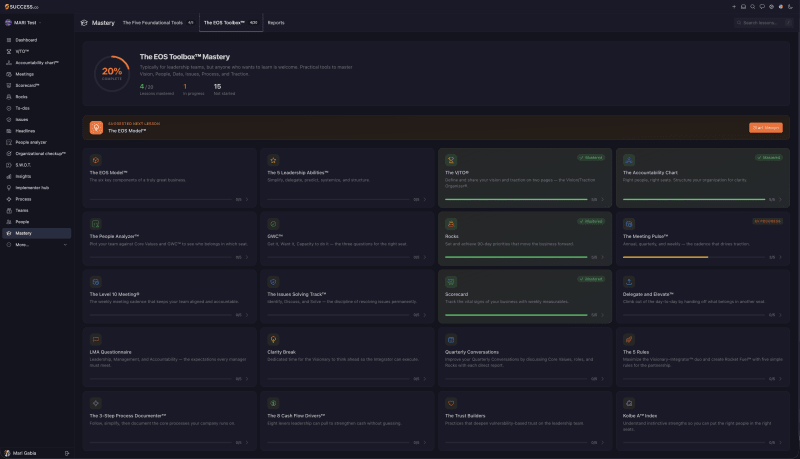Open the Quarterly Conversations lesson card
Image resolution: width=800 pixels, height=459 pixels.
pos(525,357)
